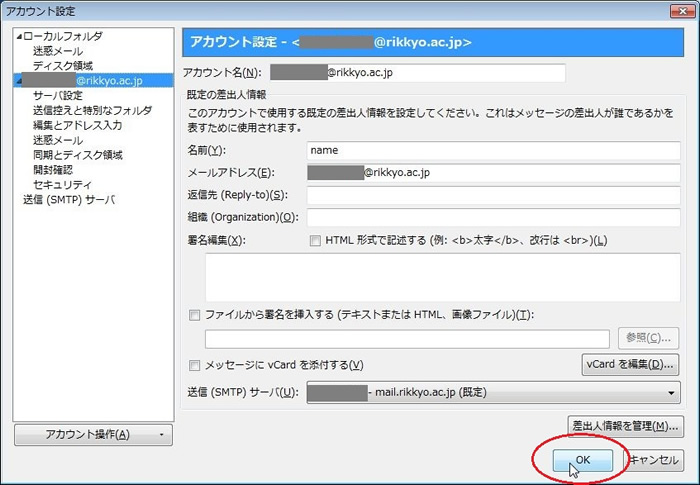Enable ファイルから署名を挿入する checkbox

(195, 315)
